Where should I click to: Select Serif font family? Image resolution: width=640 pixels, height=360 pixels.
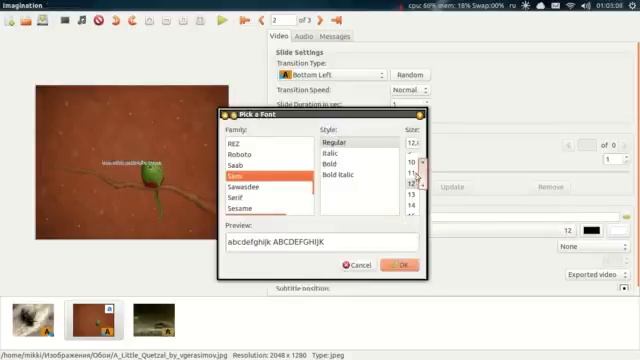click(269, 198)
